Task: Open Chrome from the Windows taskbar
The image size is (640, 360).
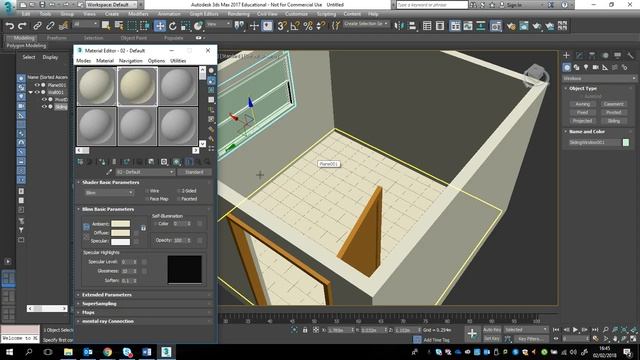Action: [x=107, y=352]
